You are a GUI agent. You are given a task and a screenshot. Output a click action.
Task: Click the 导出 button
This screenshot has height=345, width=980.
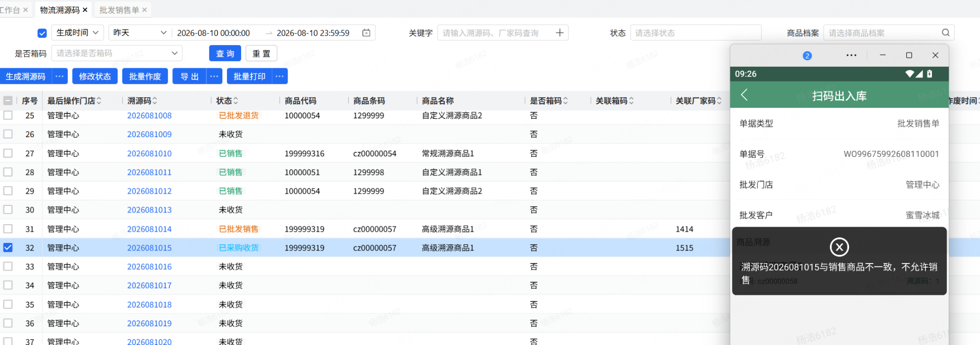pos(190,76)
